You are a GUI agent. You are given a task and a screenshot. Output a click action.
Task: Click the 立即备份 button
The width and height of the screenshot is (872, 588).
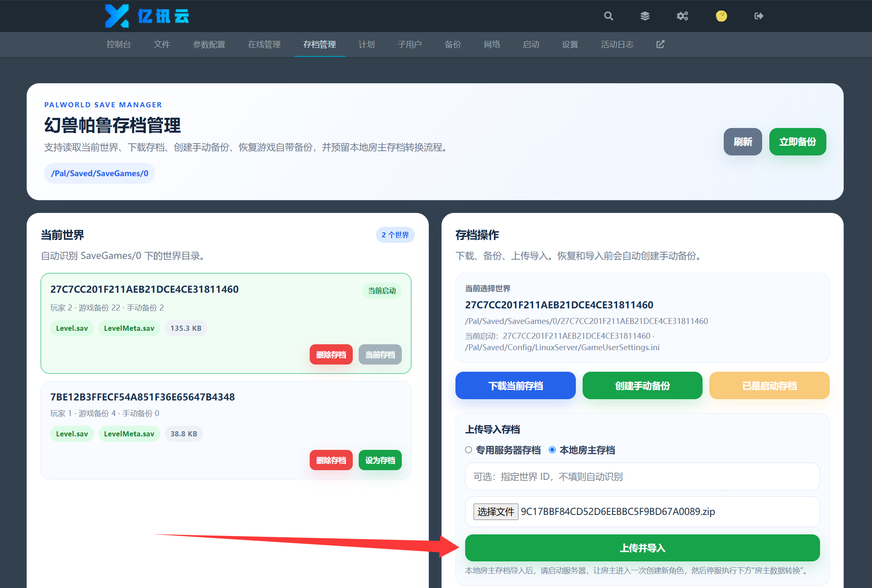pyautogui.click(x=798, y=142)
